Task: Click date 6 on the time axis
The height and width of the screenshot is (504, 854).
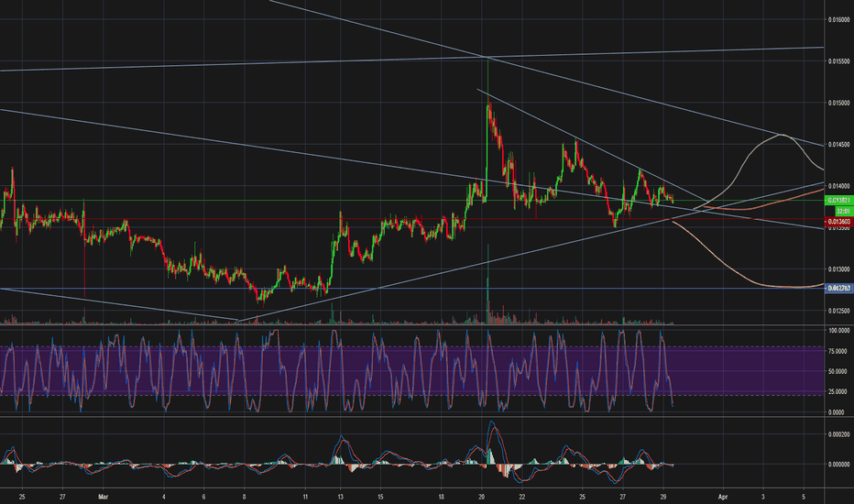Action: [203, 497]
